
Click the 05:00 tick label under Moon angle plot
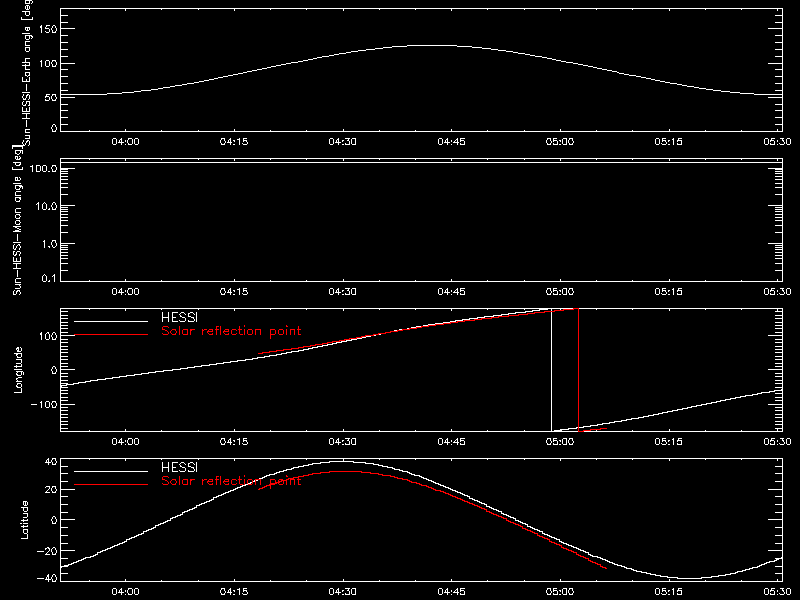pos(560,291)
